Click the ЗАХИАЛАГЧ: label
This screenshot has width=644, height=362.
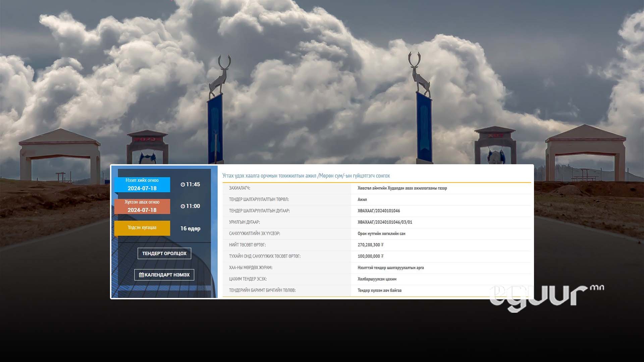239,188
